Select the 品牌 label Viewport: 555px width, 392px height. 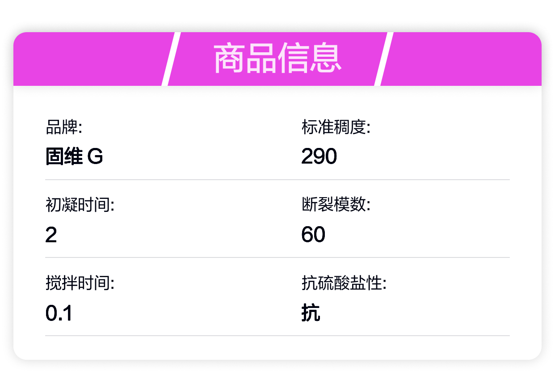[x=64, y=127]
